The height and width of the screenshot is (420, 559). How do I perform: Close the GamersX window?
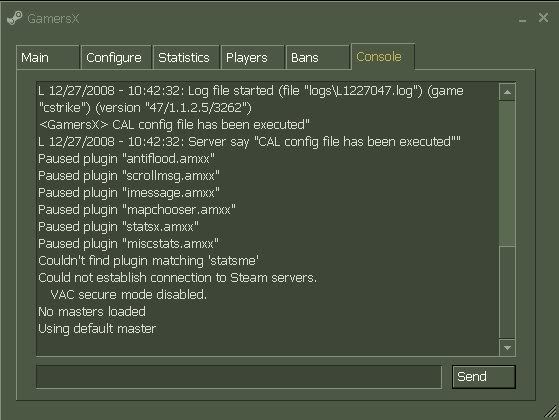click(543, 17)
